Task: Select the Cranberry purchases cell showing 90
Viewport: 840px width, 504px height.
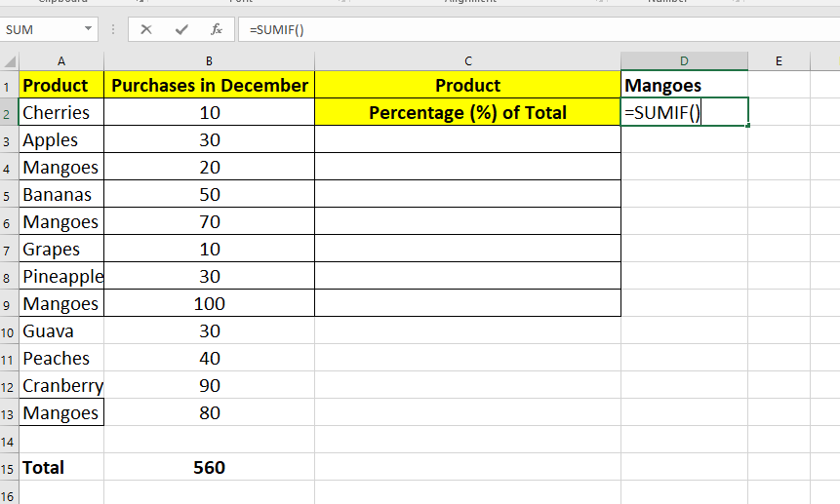Action: point(209,386)
